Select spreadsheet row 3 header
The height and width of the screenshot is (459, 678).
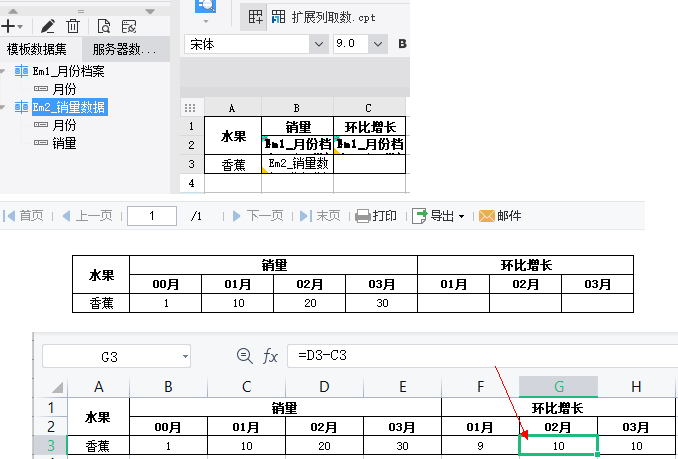coord(51,445)
